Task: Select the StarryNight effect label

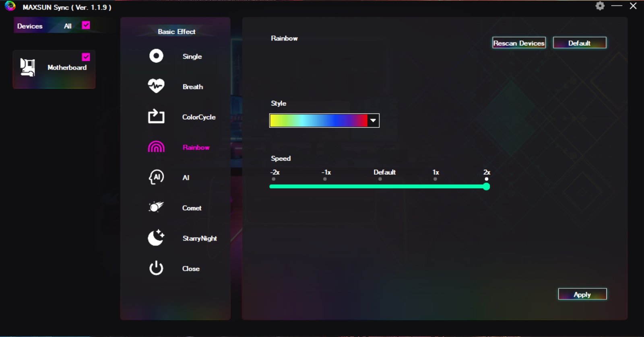Action: click(200, 238)
